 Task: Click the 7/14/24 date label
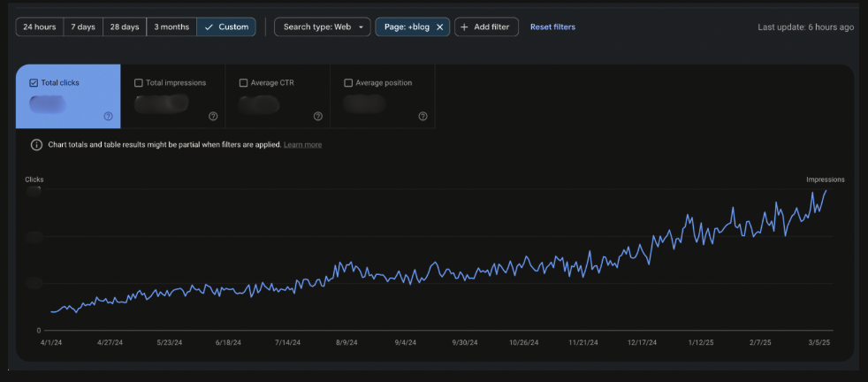pos(287,343)
